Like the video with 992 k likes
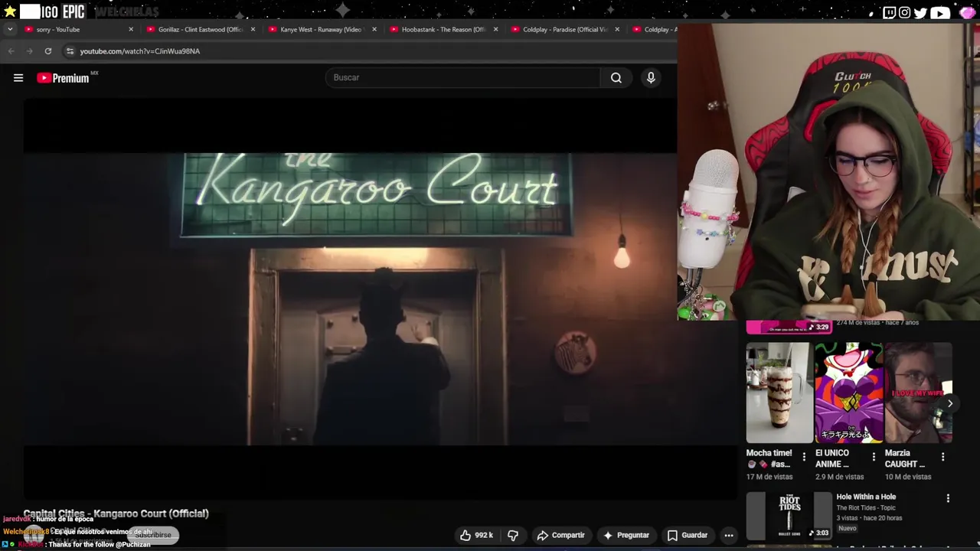 click(476, 535)
